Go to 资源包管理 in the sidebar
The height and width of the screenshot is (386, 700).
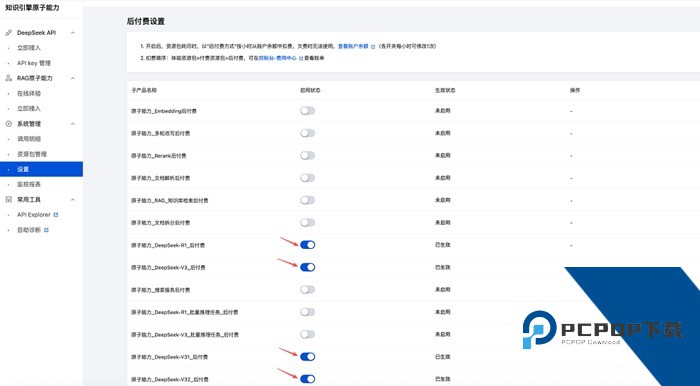[x=32, y=154]
